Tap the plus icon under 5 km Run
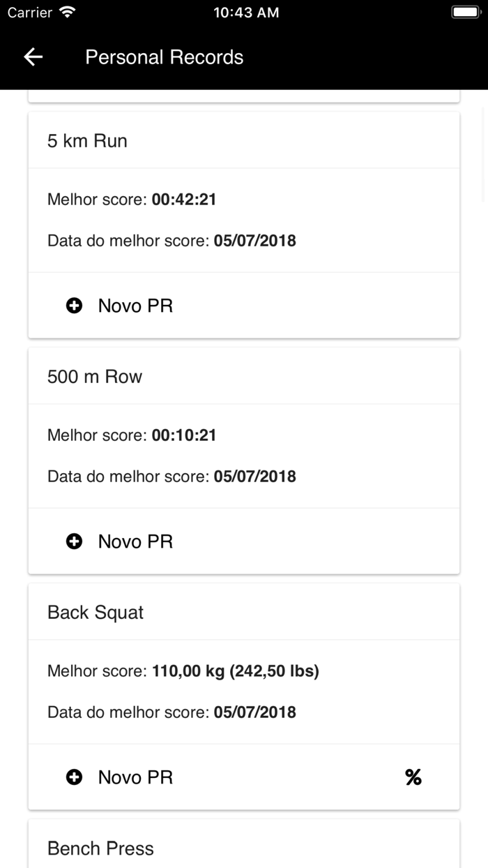The image size is (488, 868). tap(74, 306)
